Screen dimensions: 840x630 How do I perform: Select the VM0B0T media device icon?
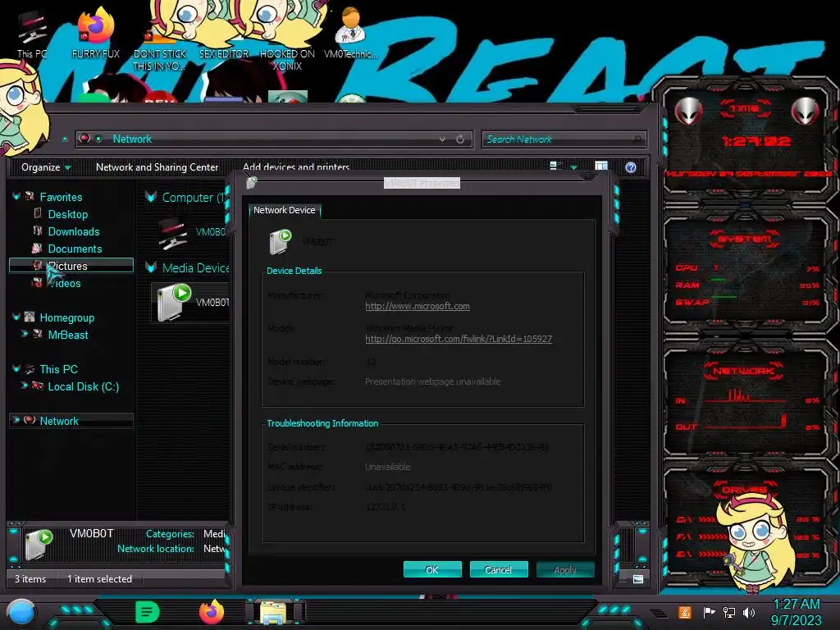[174, 302]
